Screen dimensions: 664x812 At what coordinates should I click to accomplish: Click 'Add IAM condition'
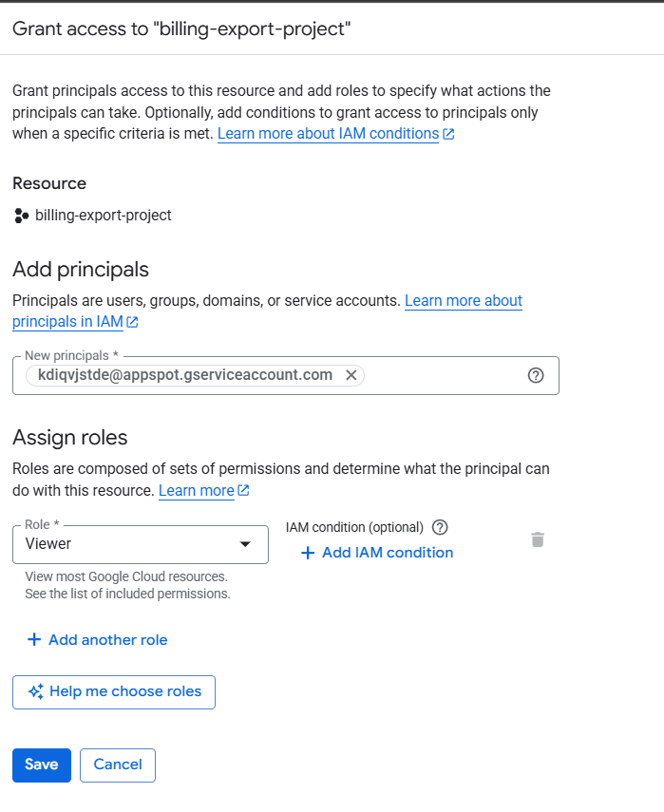tap(377, 553)
